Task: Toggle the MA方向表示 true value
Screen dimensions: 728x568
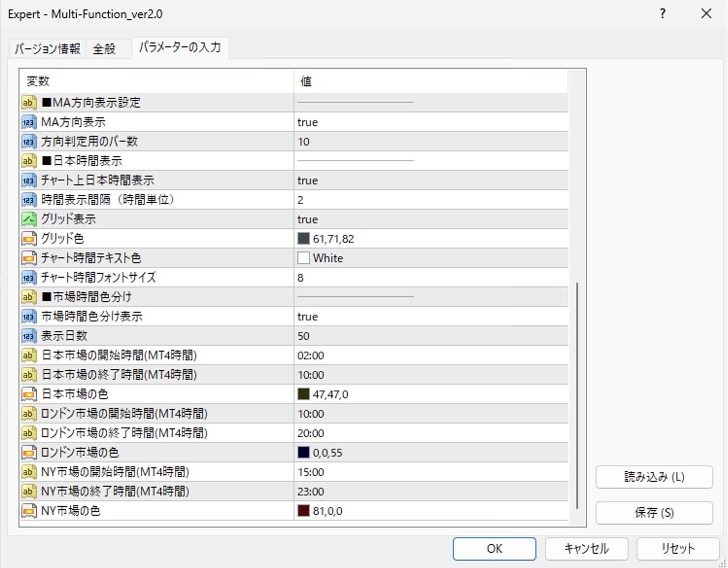Action: 308,122
